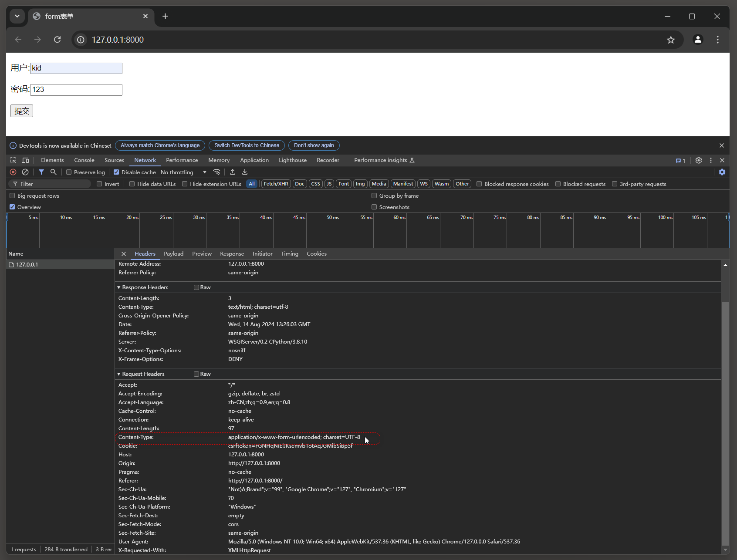Toggle the device toolbar icon
The image size is (737, 560).
tap(25, 160)
